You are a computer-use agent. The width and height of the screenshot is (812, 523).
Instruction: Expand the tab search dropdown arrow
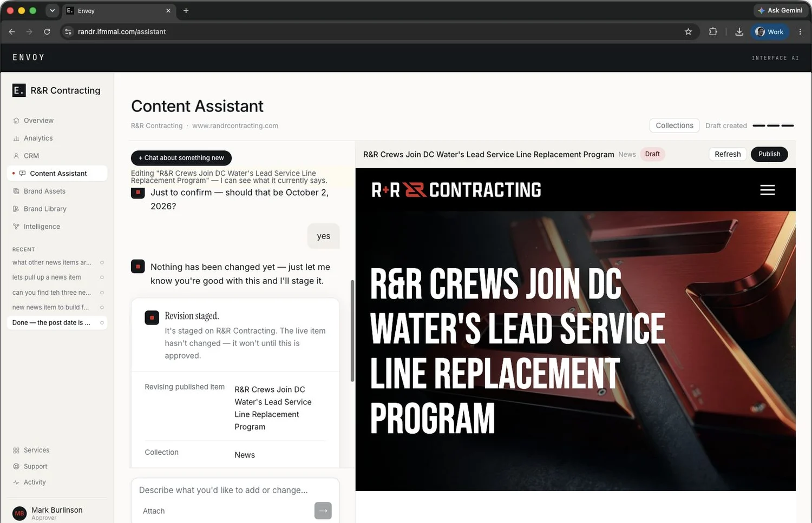52,10
